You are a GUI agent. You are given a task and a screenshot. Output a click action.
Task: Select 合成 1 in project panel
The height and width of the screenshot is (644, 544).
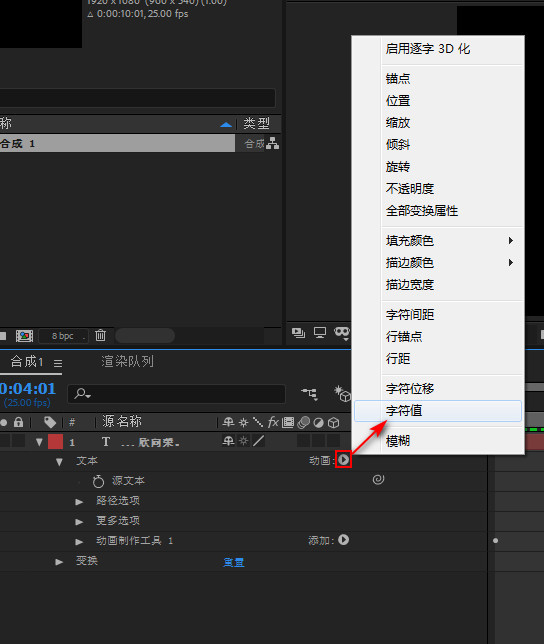pos(117,143)
